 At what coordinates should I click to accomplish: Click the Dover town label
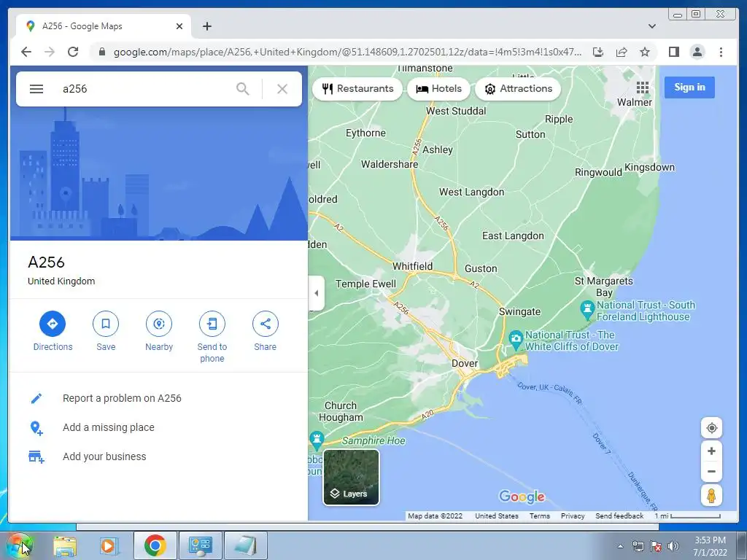pyautogui.click(x=465, y=363)
